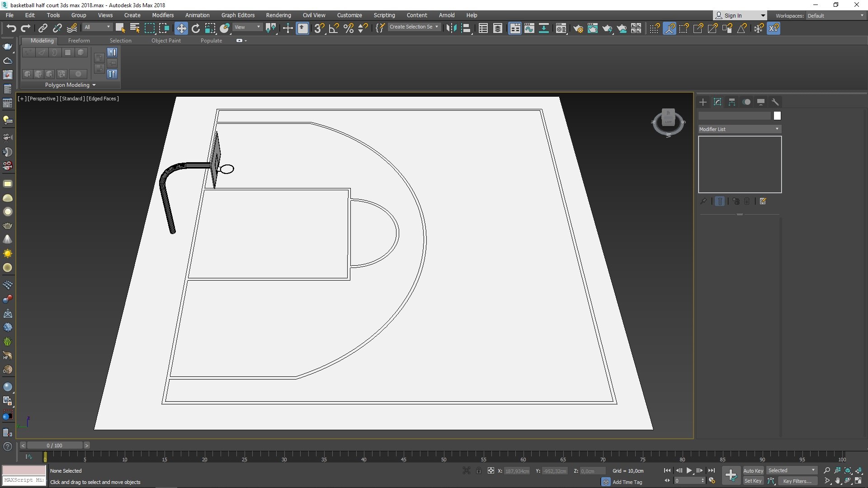868x488 pixels.
Task: Enable Snap to Grid Points toggle
Action: [x=654, y=28]
